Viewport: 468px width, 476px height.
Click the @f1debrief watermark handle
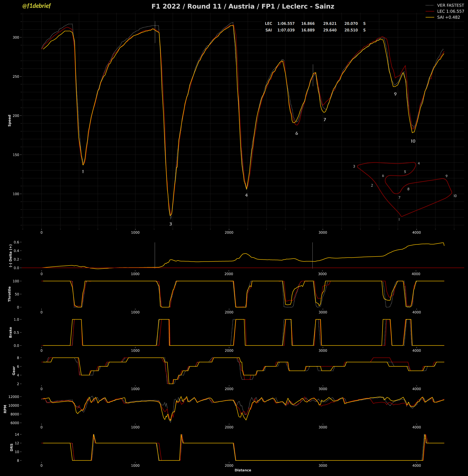(36, 6)
